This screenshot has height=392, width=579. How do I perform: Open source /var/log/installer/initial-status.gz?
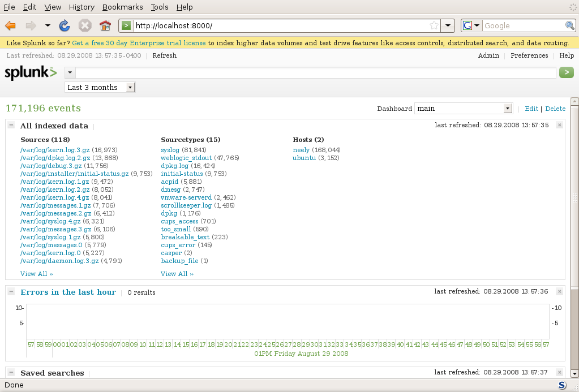click(x=75, y=174)
